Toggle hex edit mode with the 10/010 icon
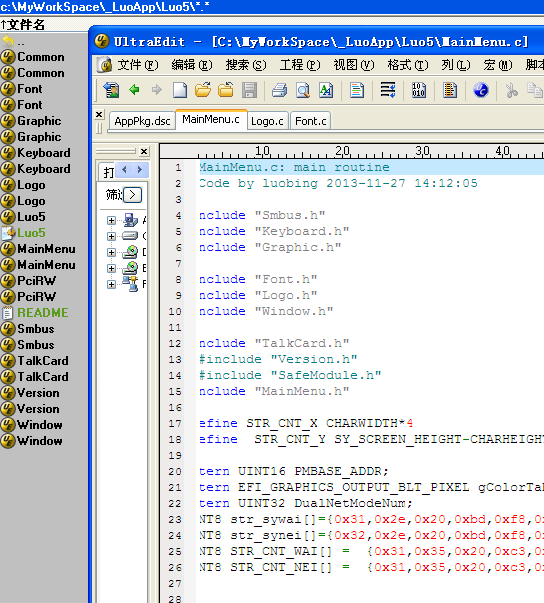The height and width of the screenshot is (603, 544). point(419,90)
